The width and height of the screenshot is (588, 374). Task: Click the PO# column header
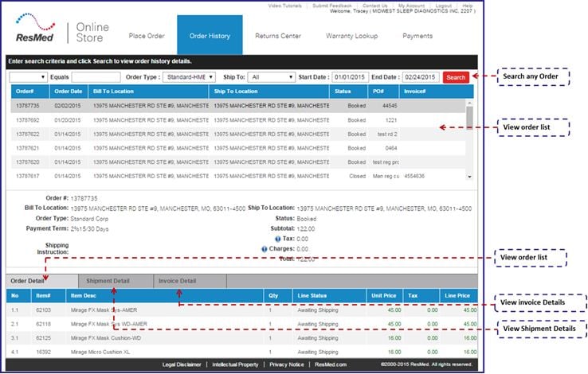(383, 92)
